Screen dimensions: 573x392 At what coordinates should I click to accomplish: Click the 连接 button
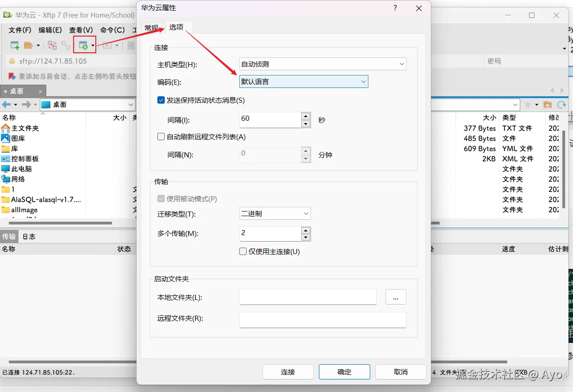tap(288, 372)
